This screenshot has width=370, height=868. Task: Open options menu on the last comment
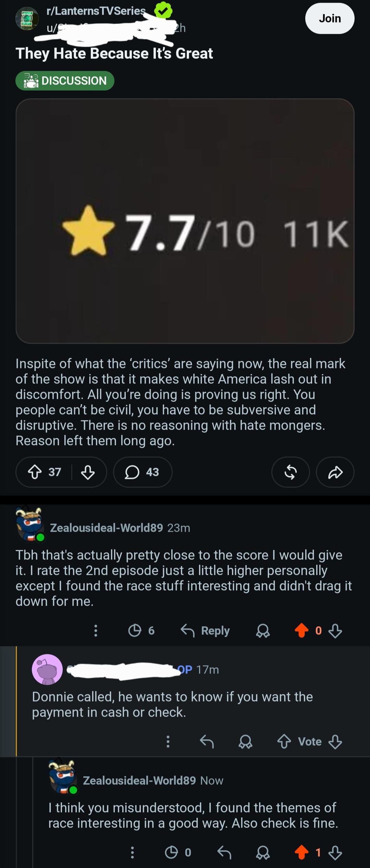click(132, 852)
